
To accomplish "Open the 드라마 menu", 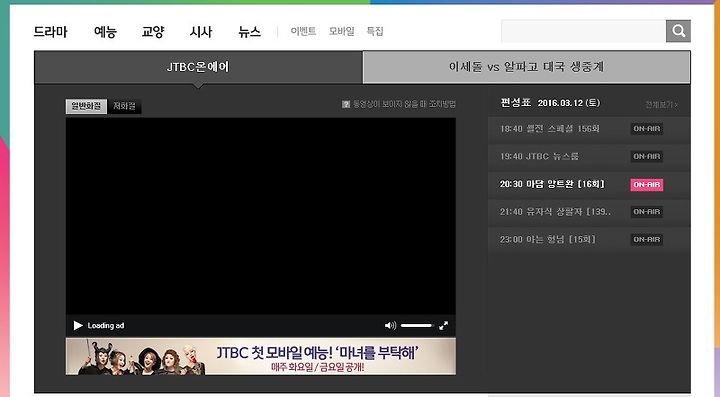I will [x=51, y=32].
